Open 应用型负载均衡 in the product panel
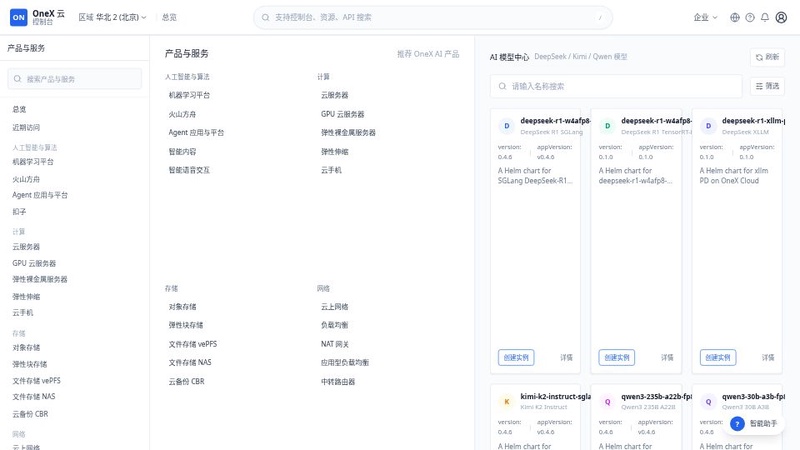800x450 pixels. pyautogui.click(x=344, y=363)
